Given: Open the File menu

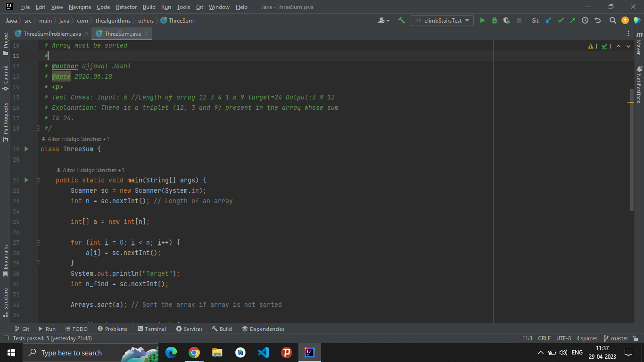Looking at the screenshot, I should point(25,7).
